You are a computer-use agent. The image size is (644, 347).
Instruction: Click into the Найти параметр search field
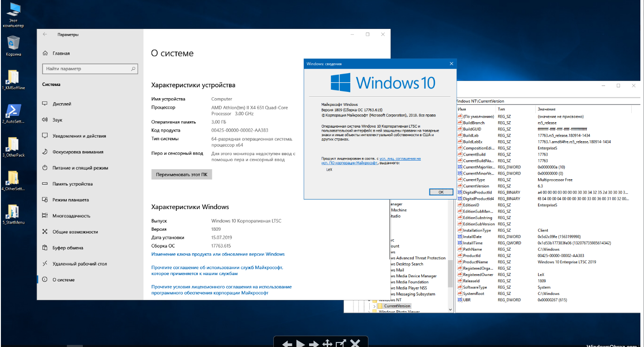[90, 69]
